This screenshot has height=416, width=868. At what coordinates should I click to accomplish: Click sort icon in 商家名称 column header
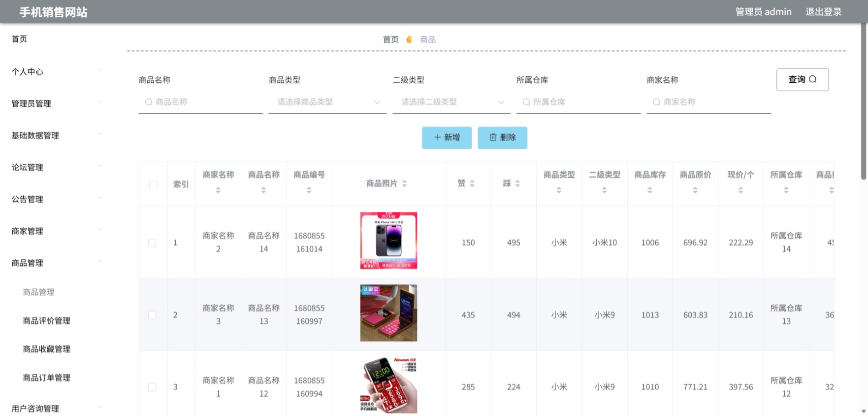(x=218, y=190)
